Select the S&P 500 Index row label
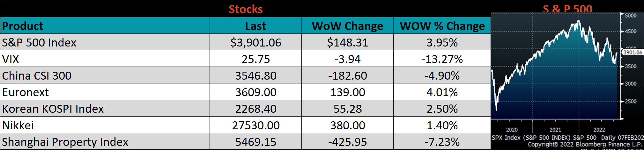This screenshot has height=150, width=644. (39, 42)
